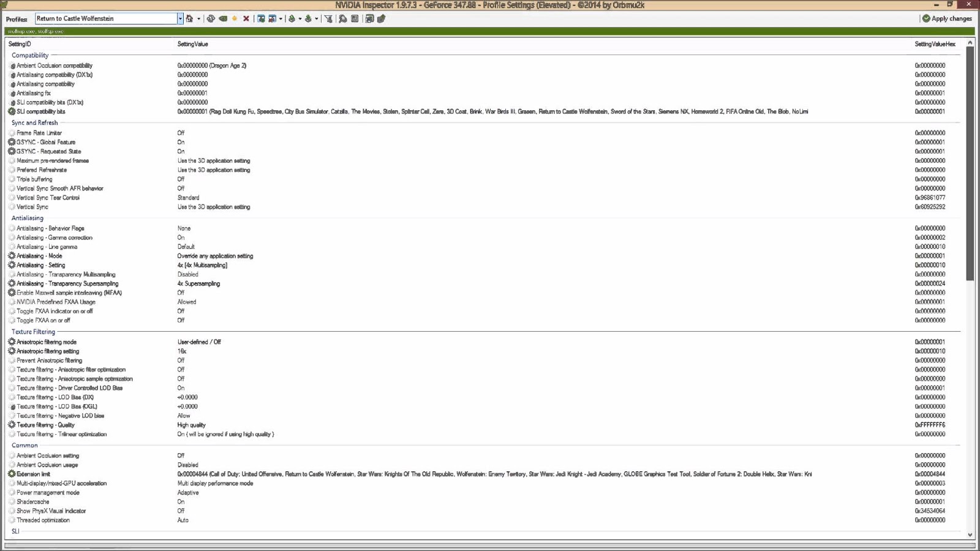Open the Profiles combo box dropdown arrow
The height and width of the screenshot is (551, 980).
[x=180, y=18]
